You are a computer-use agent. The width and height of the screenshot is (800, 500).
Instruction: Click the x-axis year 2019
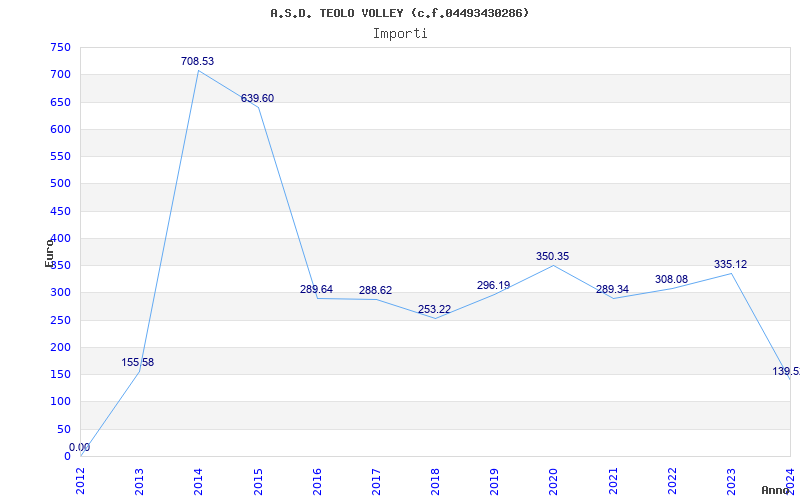click(494, 481)
